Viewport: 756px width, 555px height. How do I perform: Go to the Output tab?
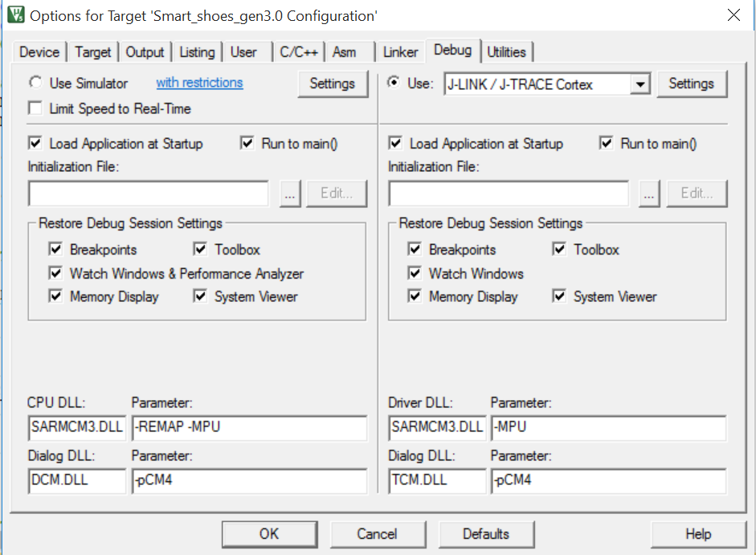pyautogui.click(x=145, y=52)
